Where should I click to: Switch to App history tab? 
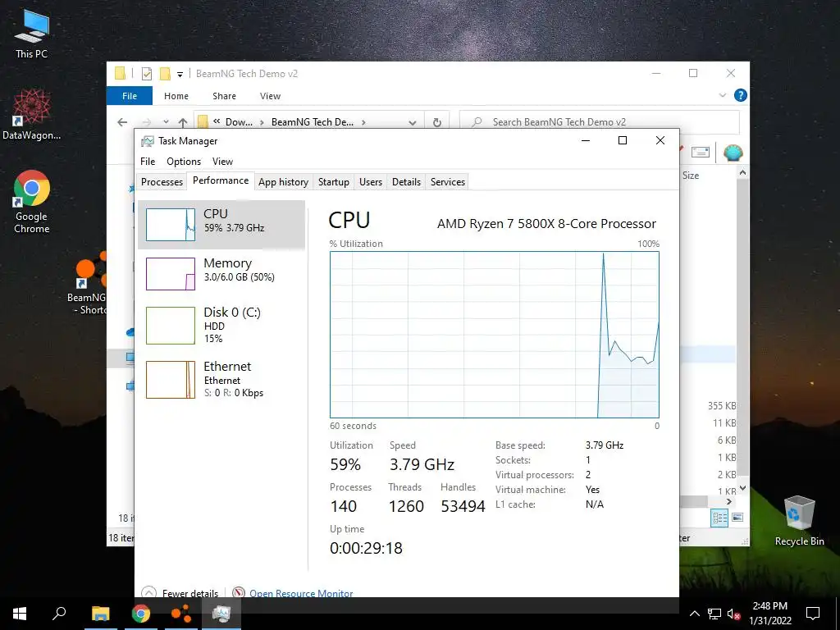pyautogui.click(x=283, y=181)
